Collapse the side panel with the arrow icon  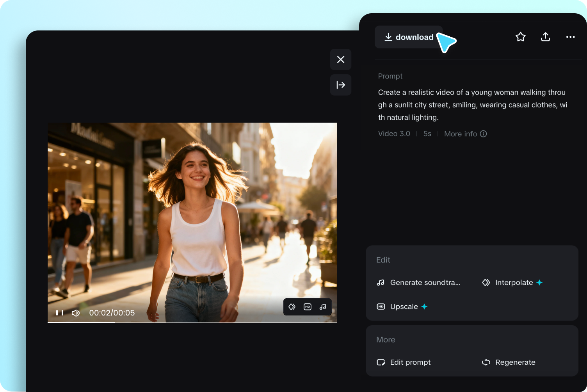[340, 85]
